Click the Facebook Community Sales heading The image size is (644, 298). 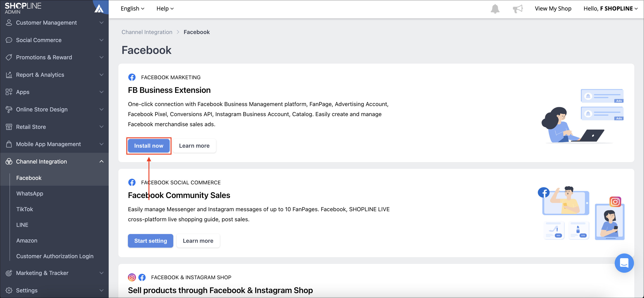179,195
